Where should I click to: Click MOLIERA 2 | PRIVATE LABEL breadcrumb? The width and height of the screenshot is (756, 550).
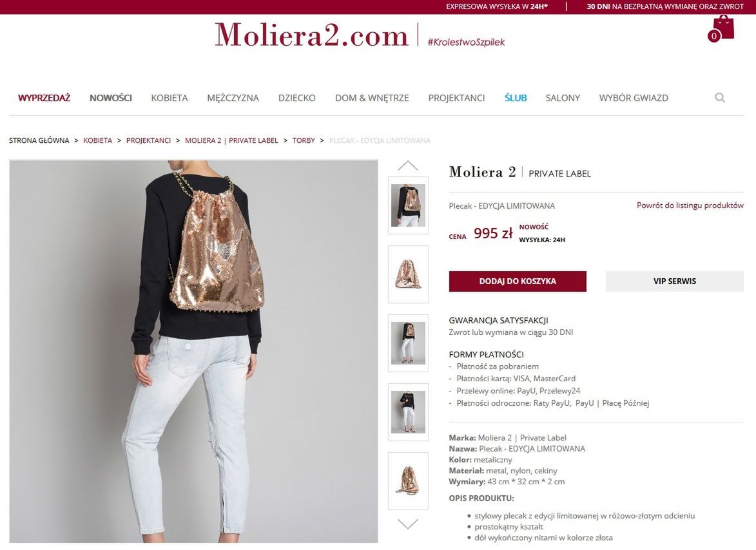[x=231, y=140]
